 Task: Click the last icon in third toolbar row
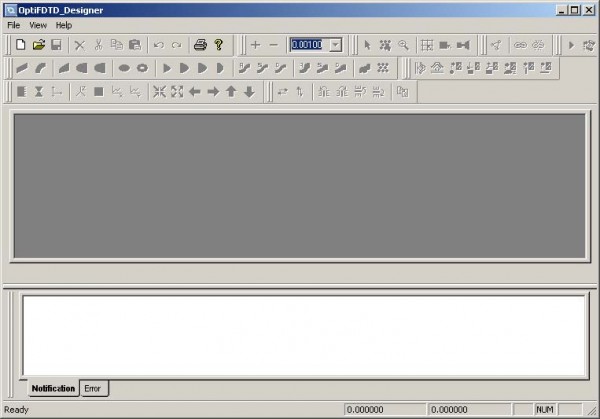pyautogui.click(x=403, y=92)
